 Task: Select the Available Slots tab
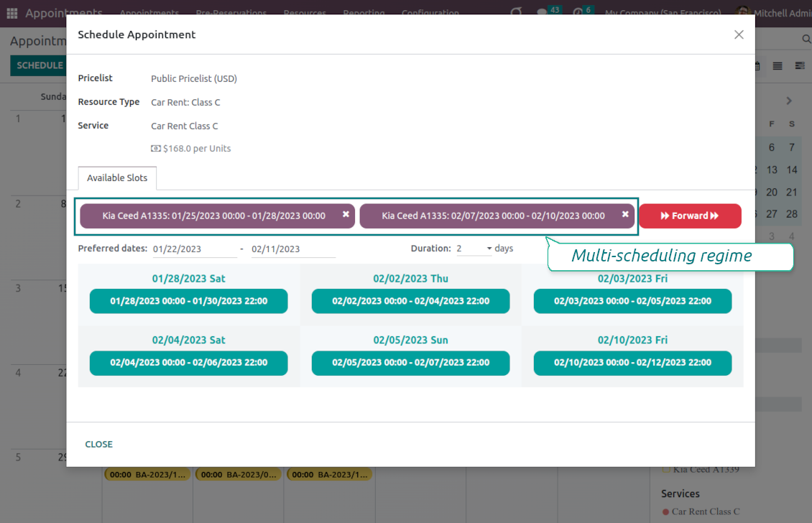117,178
